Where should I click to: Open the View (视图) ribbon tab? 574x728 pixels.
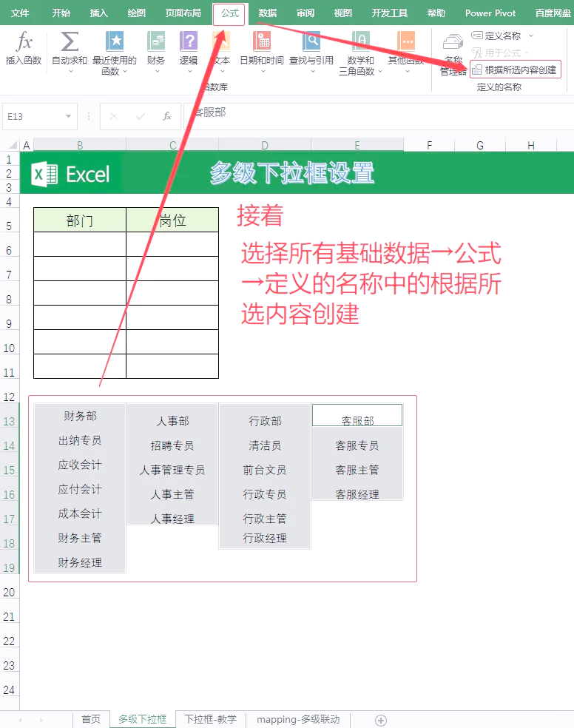(x=343, y=13)
